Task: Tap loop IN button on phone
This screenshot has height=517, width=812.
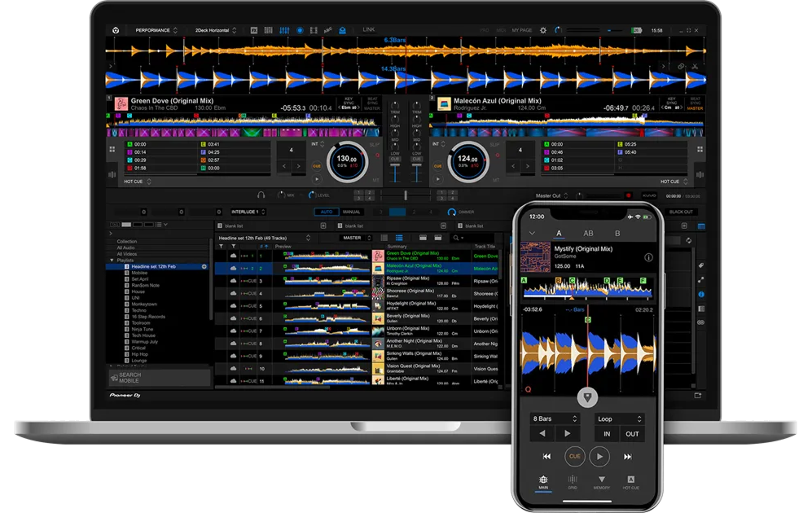Action: point(607,434)
